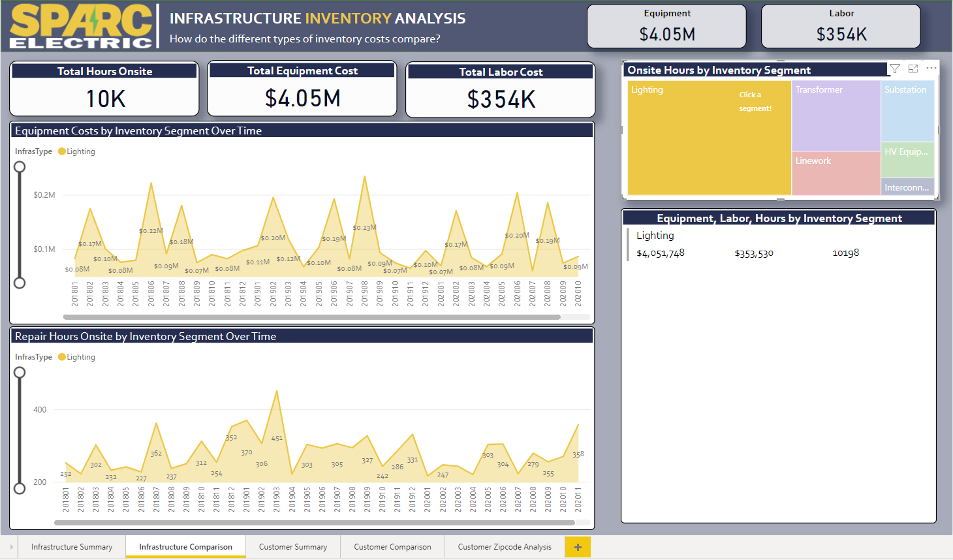
Task: Click Repair Hours Onsite chart title
Action: (146, 337)
